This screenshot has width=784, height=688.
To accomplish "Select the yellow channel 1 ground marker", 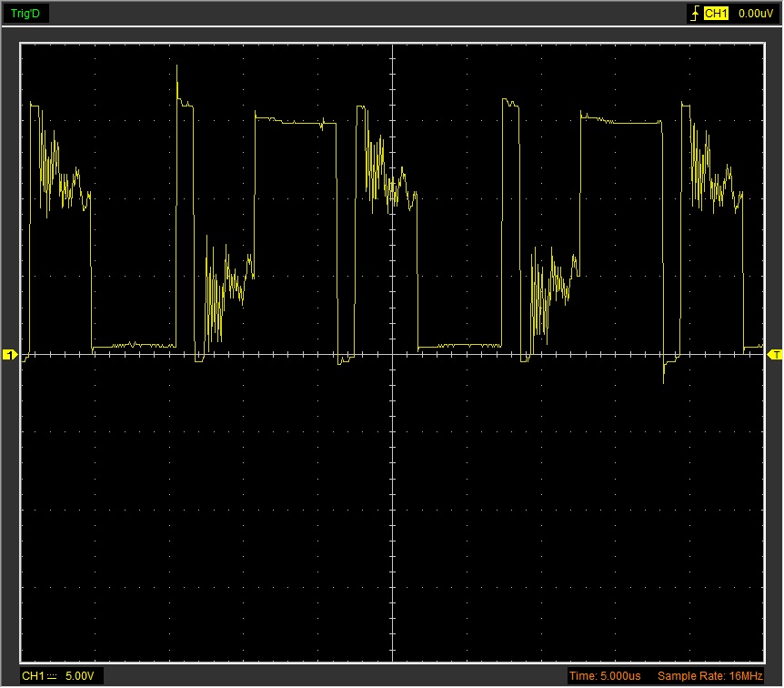I will pyautogui.click(x=10, y=354).
